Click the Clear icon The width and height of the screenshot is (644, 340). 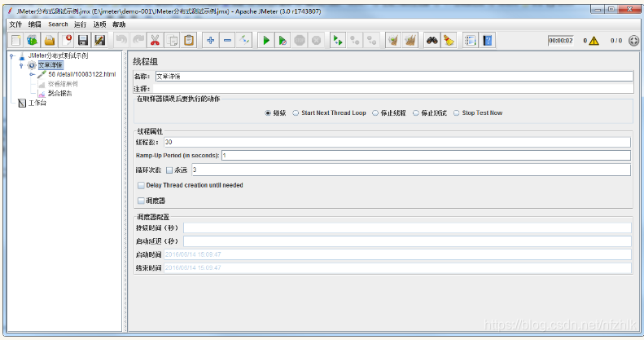coord(393,40)
